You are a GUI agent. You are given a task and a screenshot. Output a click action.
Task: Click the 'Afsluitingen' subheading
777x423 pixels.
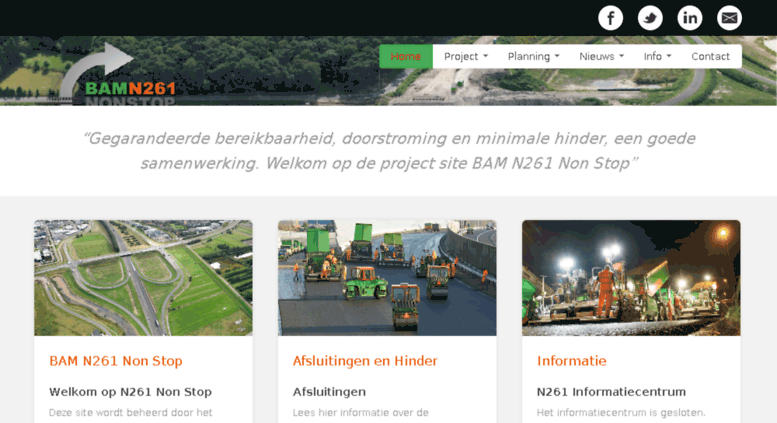click(329, 392)
